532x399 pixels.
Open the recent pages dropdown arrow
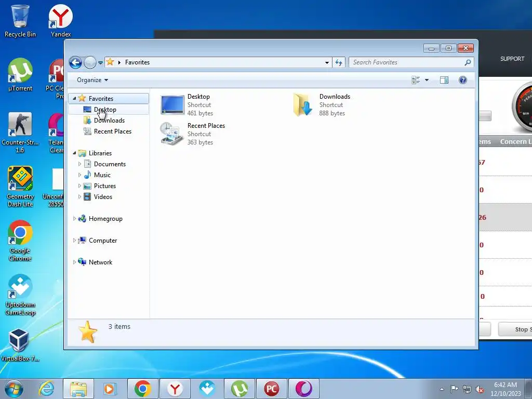[x=100, y=63]
